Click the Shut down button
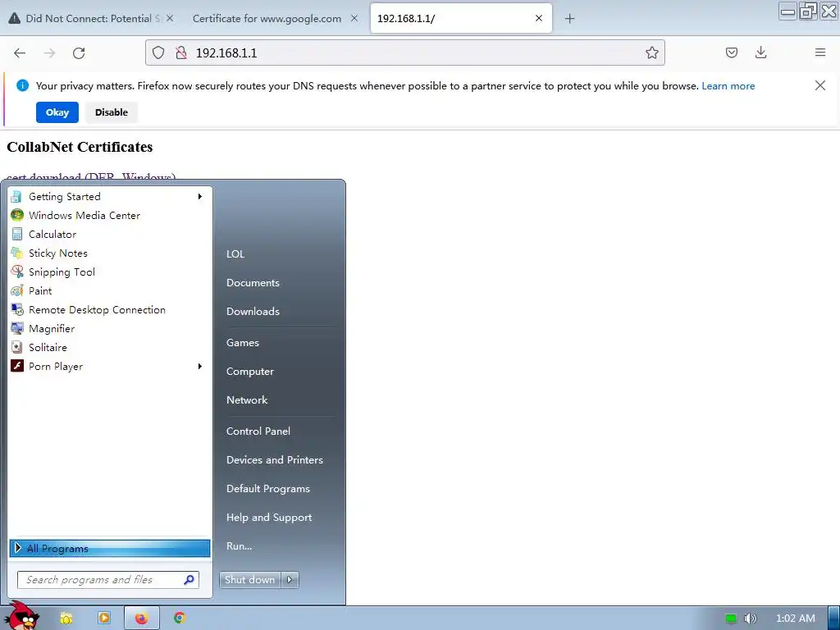840x630 pixels. (x=249, y=580)
